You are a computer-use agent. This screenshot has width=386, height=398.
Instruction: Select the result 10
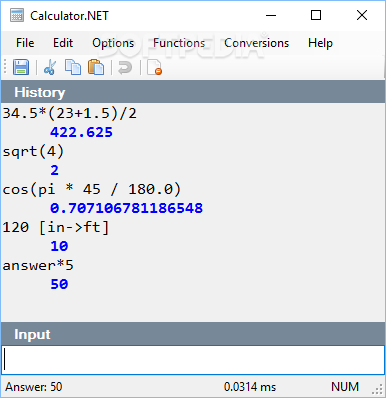[59, 246]
